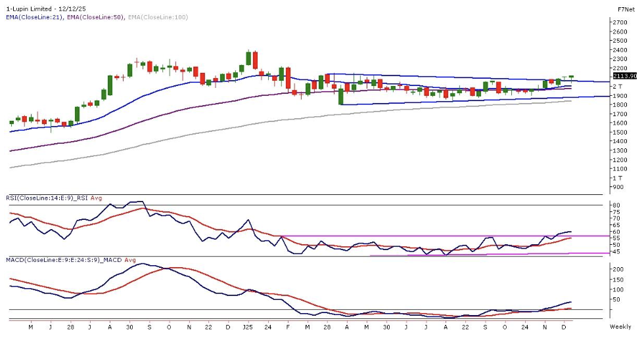Image resolution: width=644 pixels, height=340 pixels.
Task: Click the tall green candle at J25 peak
Action: tap(250, 58)
